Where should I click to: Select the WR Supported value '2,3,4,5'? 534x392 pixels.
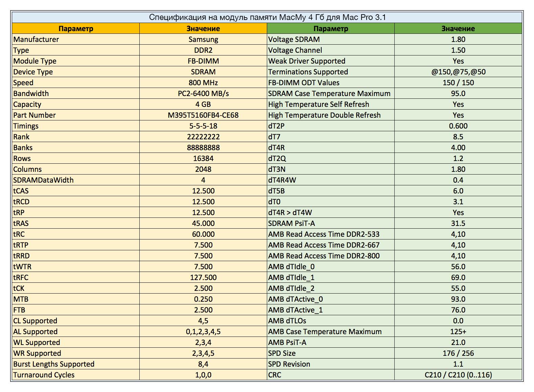pyautogui.click(x=203, y=353)
